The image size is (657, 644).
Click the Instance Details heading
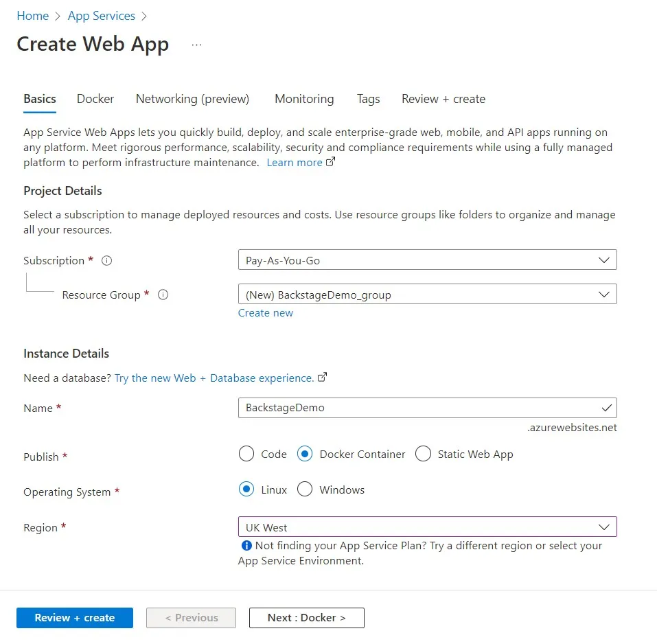pyautogui.click(x=66, y=354)
